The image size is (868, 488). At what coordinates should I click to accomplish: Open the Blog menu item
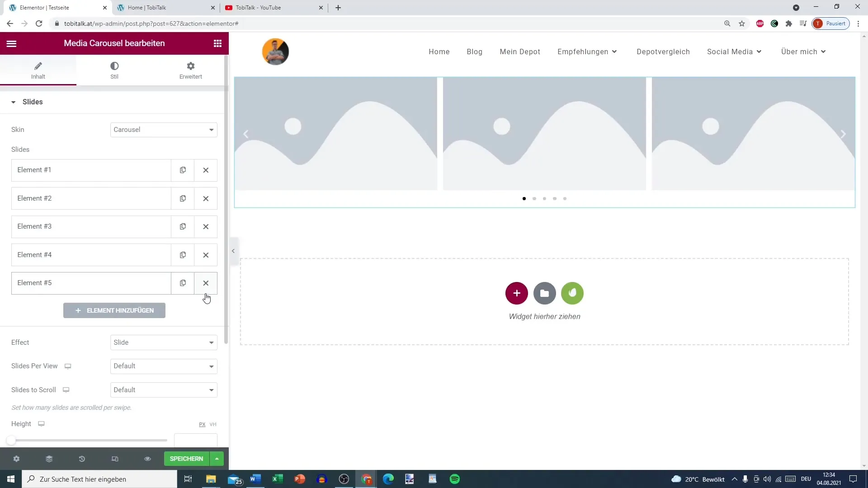tap(475, 52)
